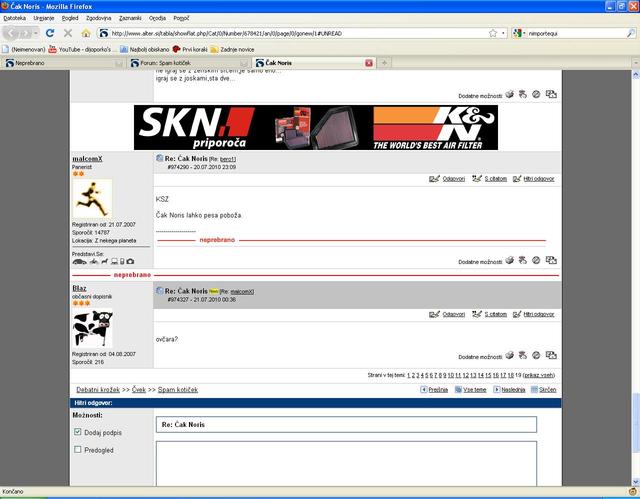Go to page 18 of the topic
640x499 pixels.
510,375
